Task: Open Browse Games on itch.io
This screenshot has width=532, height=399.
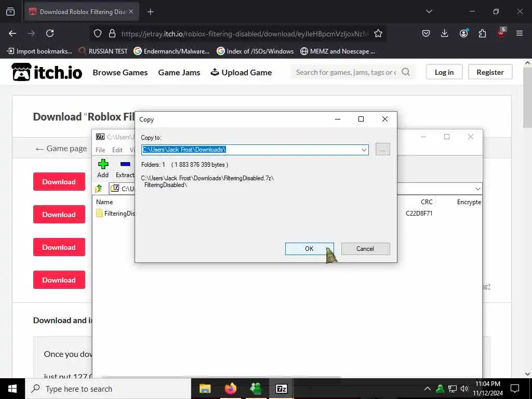Action: [120, 72]
